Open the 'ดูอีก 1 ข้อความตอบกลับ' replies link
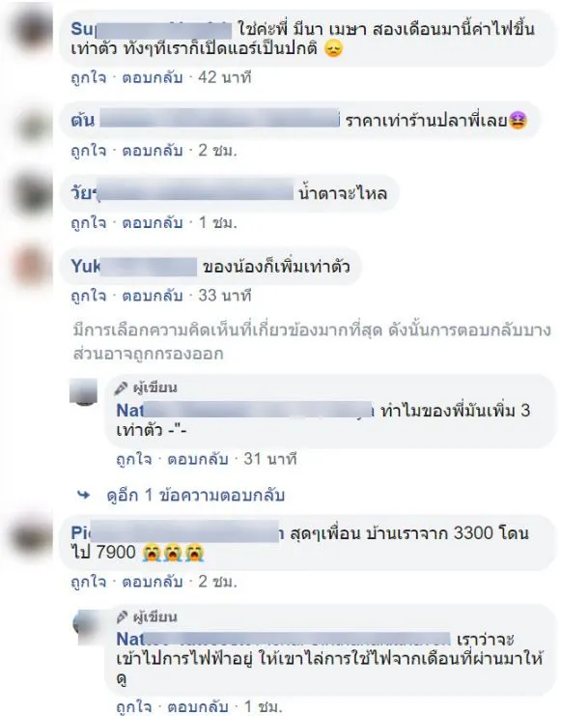The height and width of the screenshot is (716, 588). pyautogui.click(x=195, y=495)
